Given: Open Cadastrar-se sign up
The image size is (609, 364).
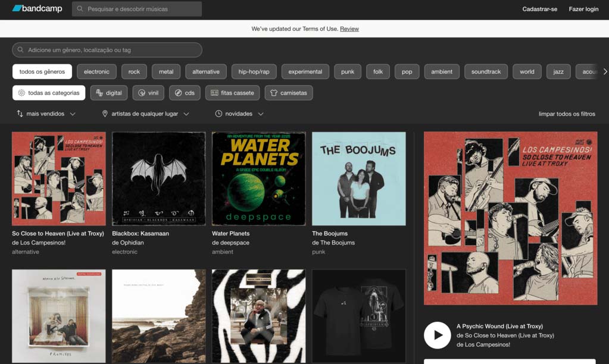Looking at the screenshot, I should [x=539, y=9].
